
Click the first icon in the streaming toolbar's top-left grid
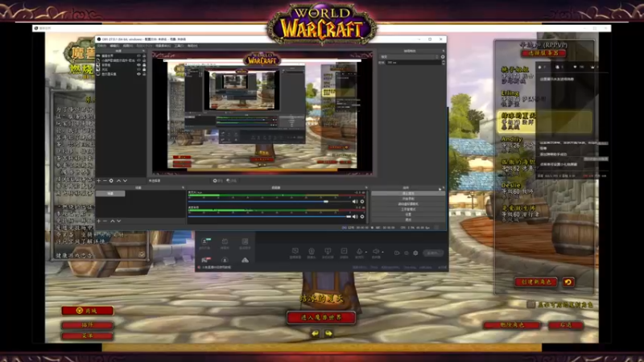tap(205, 242)
